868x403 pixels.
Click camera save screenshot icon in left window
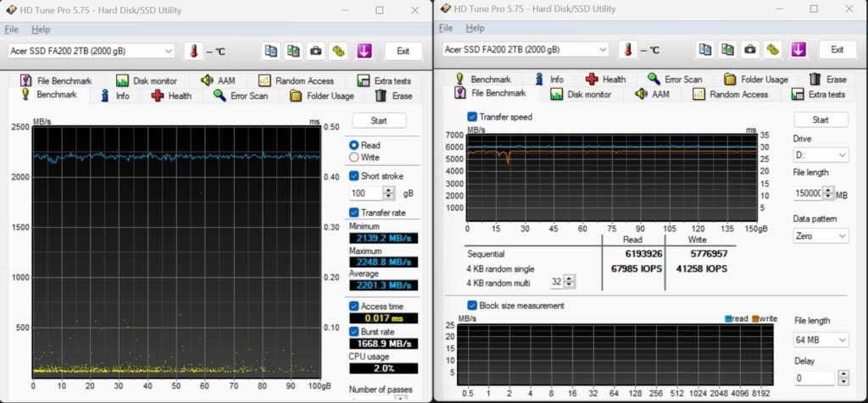point(316,51)
